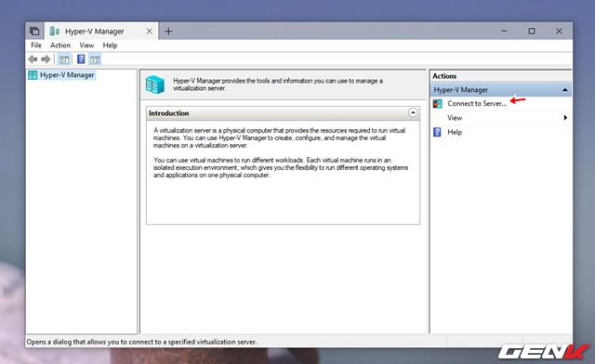This screenshot has width=595, height=364.
Task: Click the Help icon in Actions pane
Action: [x=437, y=132]
